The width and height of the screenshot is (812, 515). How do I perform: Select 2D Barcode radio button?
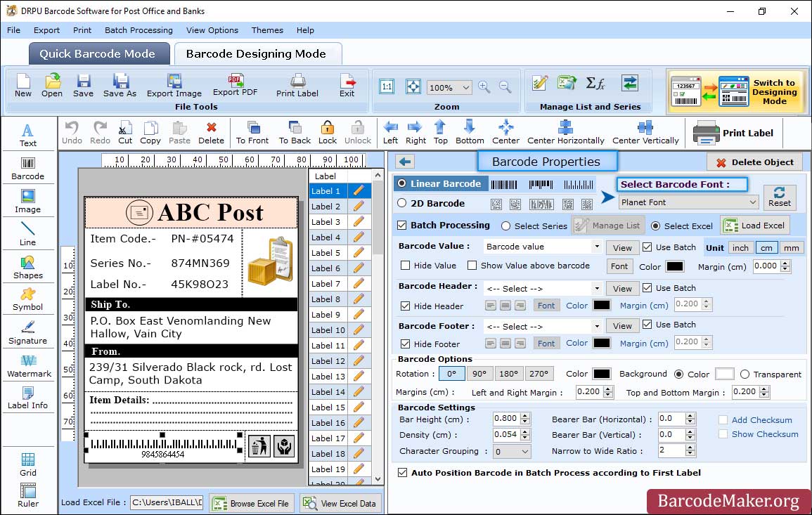[402, 203]
